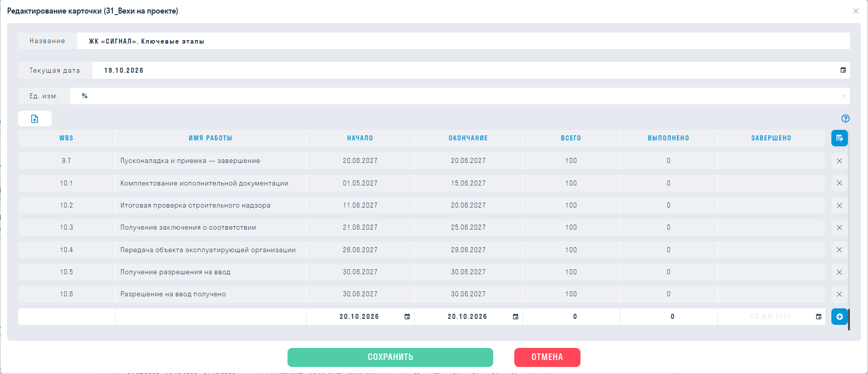Click the empty ИМЯ РАБОТЫ field in new row

[211, 317]
